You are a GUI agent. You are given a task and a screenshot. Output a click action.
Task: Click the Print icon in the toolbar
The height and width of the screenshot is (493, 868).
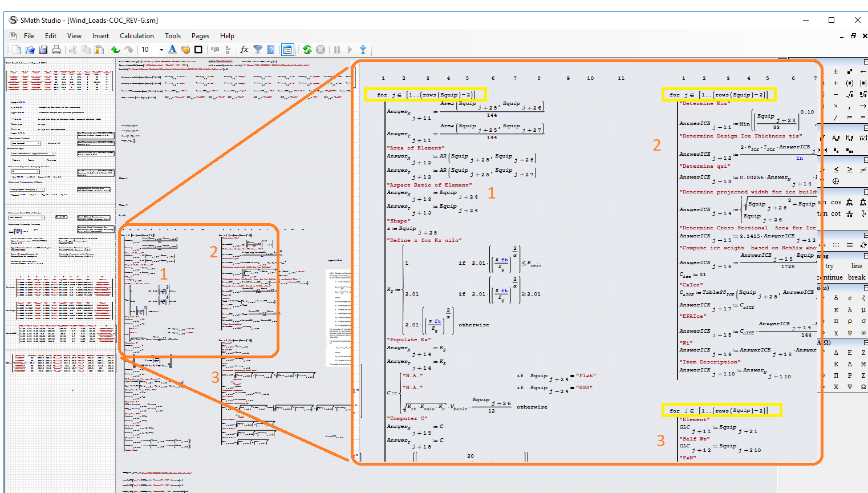[56, 50]
